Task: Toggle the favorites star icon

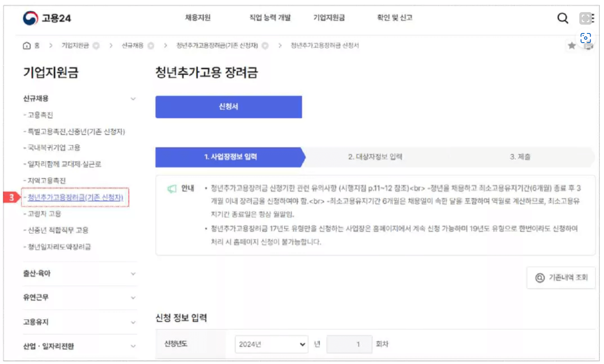Action: point(572,46)
